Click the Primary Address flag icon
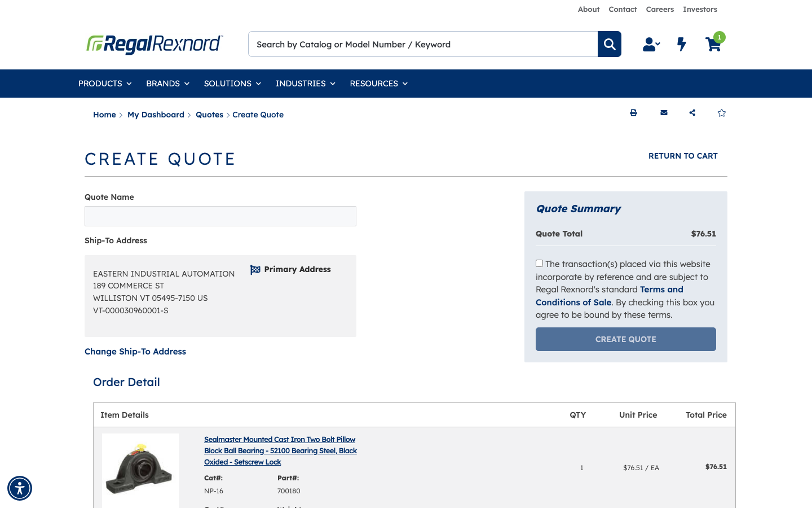This screenshot has height=508, width=812. [255, 270]
